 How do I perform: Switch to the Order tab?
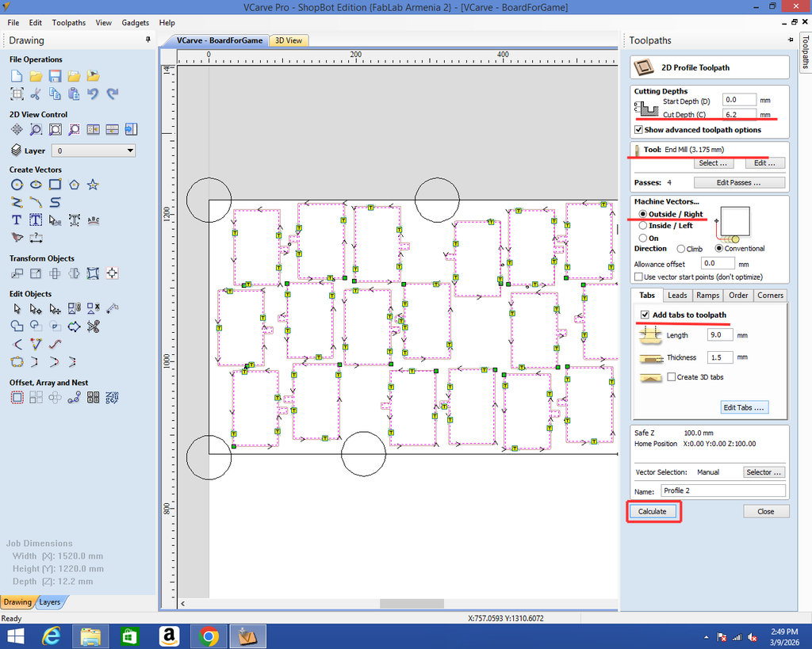click(x=738, y=295)
